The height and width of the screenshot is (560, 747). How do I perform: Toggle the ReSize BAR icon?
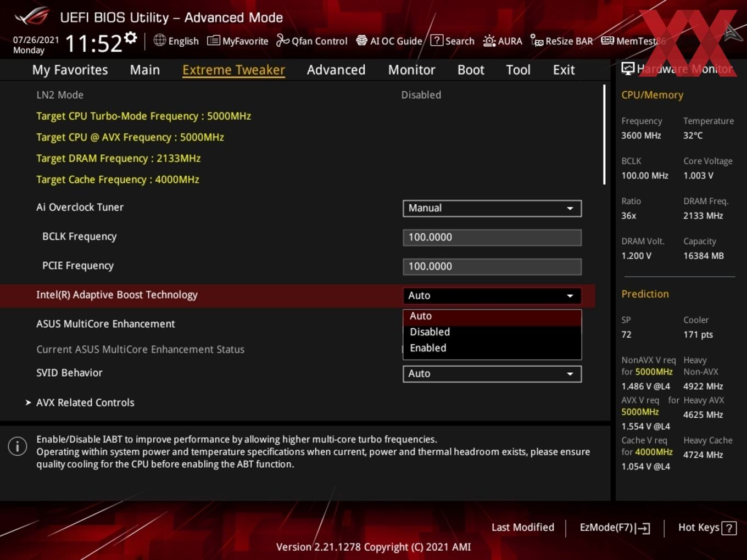537,41
